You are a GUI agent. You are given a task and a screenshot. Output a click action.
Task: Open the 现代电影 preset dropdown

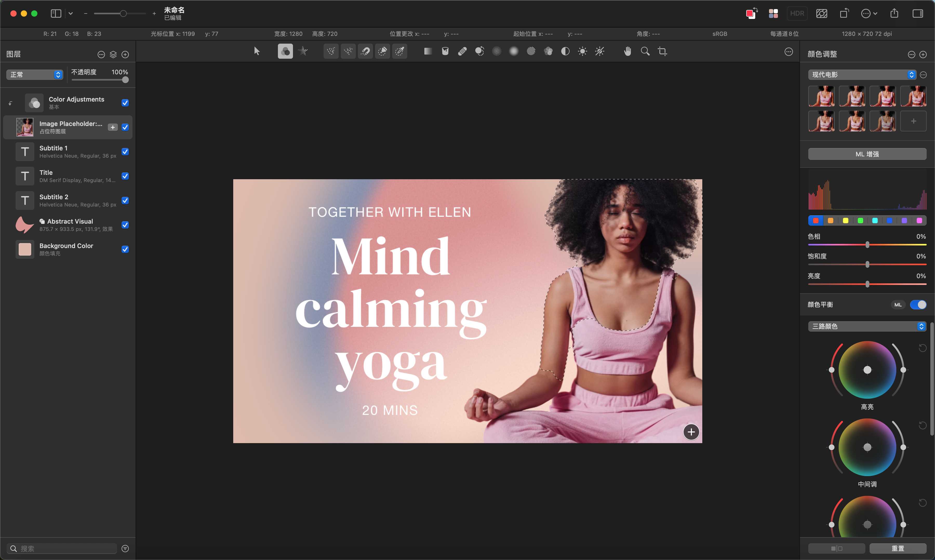[x=862, y=74]
